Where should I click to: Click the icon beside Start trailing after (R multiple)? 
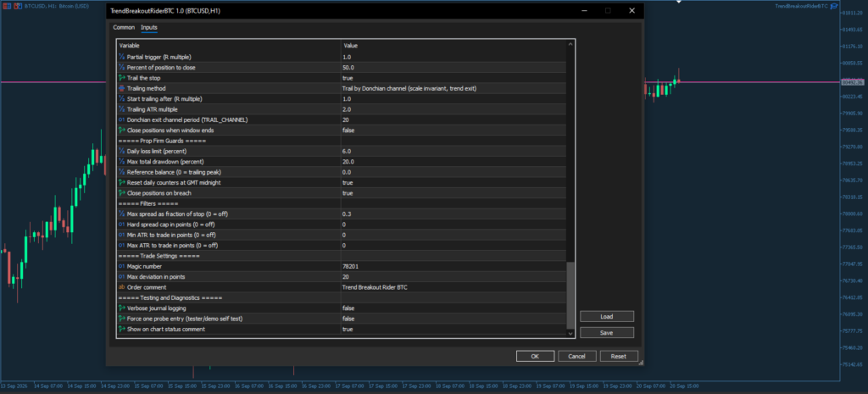pos(122,99)
